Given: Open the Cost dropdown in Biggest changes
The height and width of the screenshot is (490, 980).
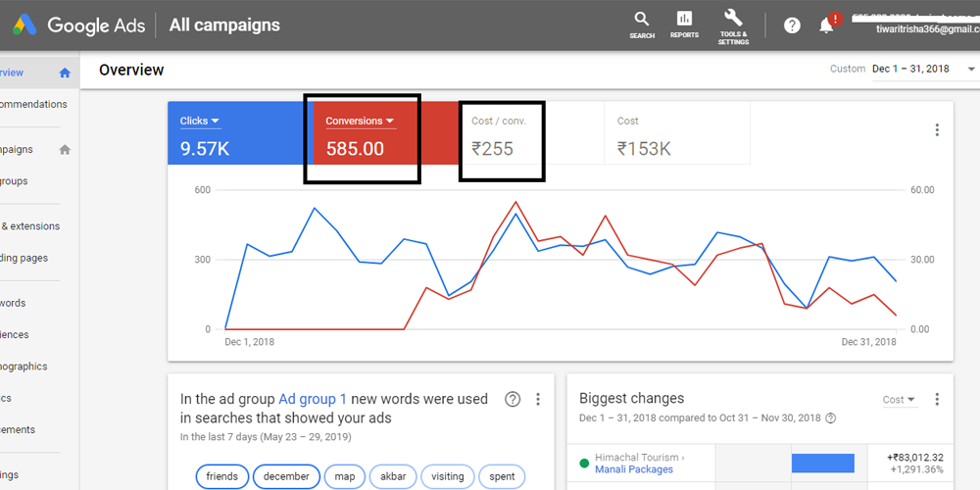Looking at the screenshot, I should coord(899,400).
